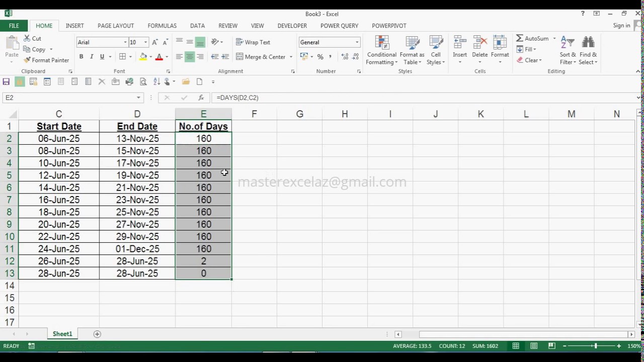Open the font size dropdown

(145, 42)
